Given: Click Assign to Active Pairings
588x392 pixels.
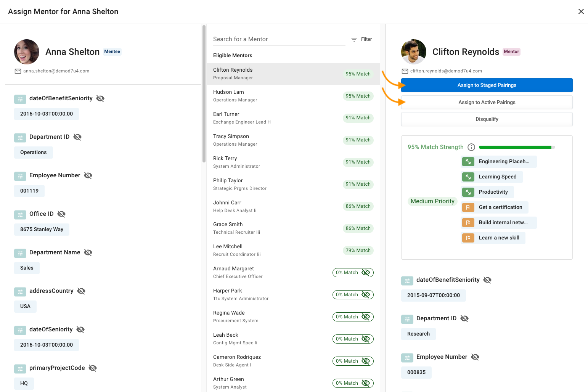Looking at the screenshot, I should click(x=487, y=102).
